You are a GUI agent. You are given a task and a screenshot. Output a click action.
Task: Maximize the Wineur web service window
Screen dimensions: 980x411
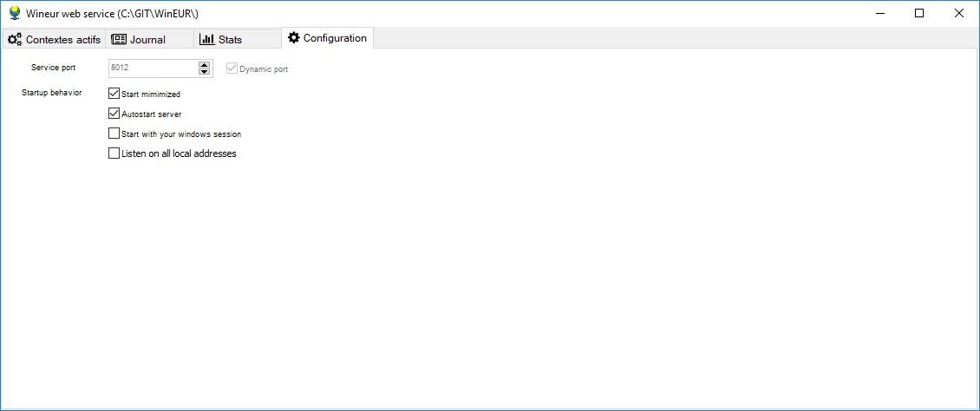(x=918, y=13)
